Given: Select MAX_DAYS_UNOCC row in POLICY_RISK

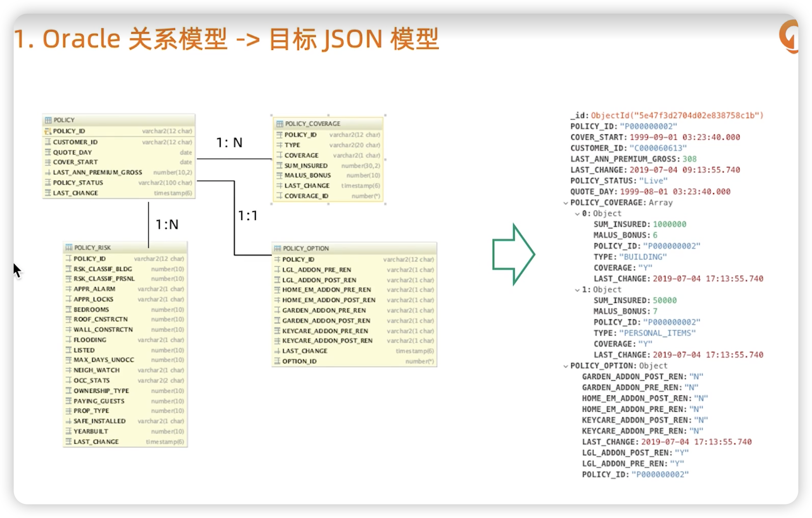Looking at the screenshot, I should (125, 360).
